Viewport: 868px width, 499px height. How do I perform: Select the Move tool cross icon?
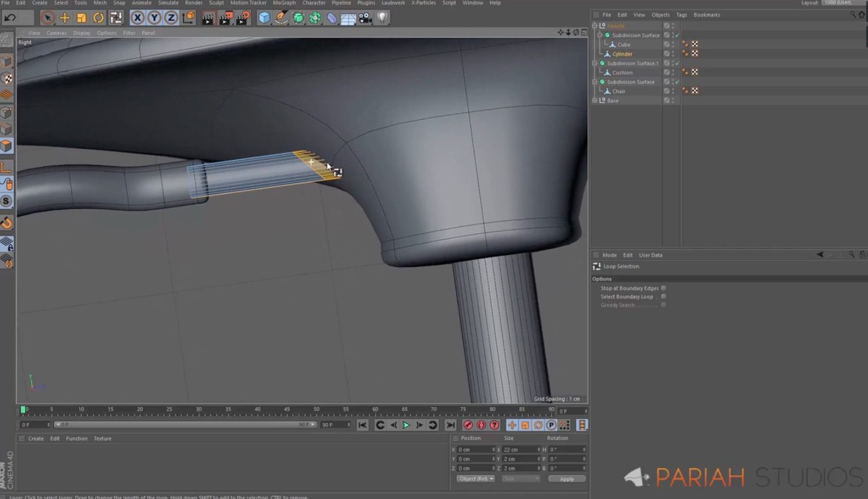coord(65,17)
